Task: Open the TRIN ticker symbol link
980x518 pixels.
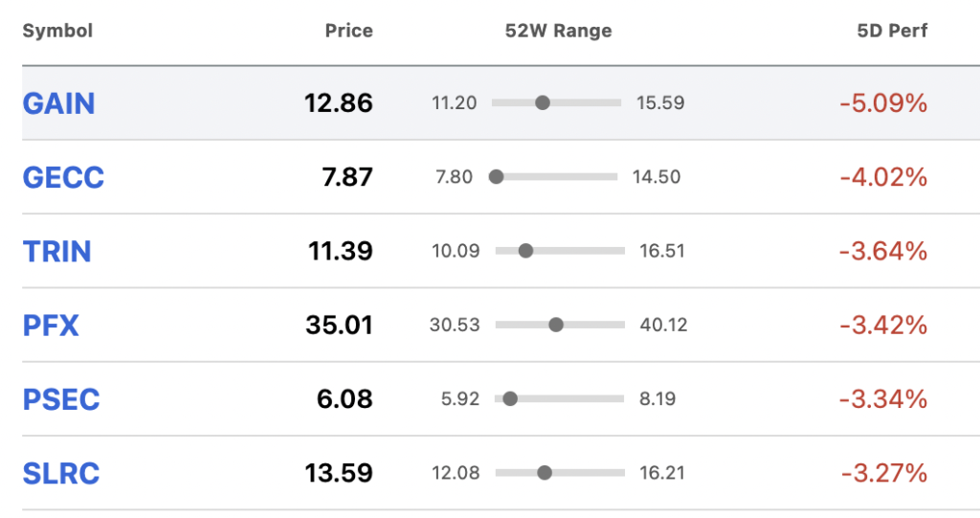Action: point(56,251)
